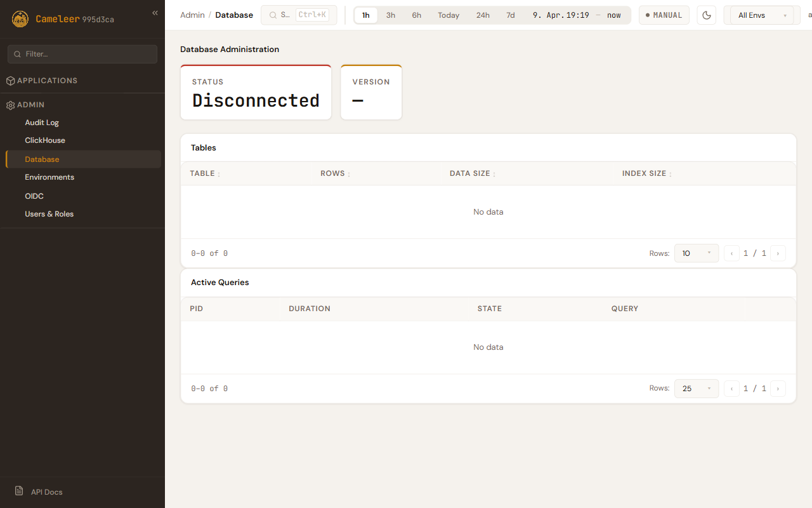
Task: Open Users & Roles admin page
Action: click(49, 214)
